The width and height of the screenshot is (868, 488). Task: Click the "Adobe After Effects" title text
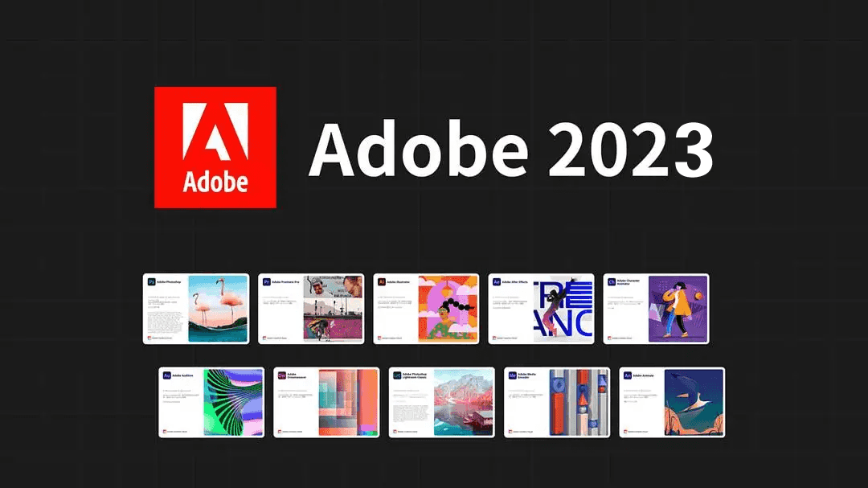(515, 282)
